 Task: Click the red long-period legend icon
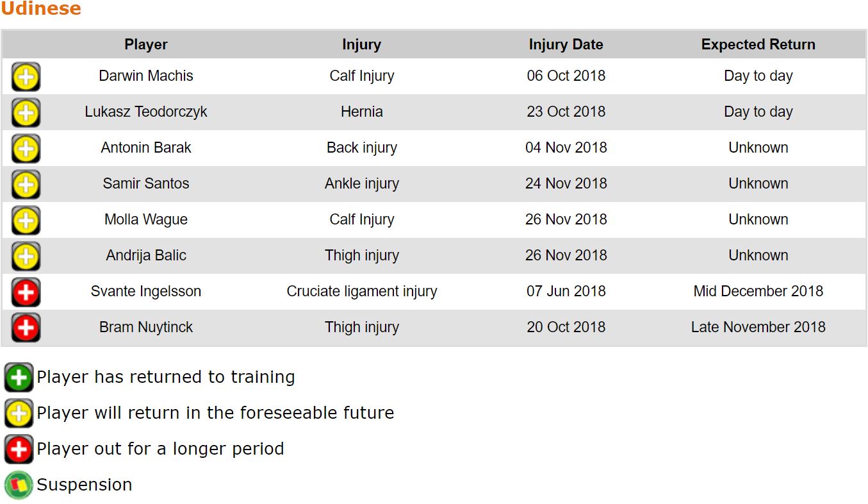point(19,449)
